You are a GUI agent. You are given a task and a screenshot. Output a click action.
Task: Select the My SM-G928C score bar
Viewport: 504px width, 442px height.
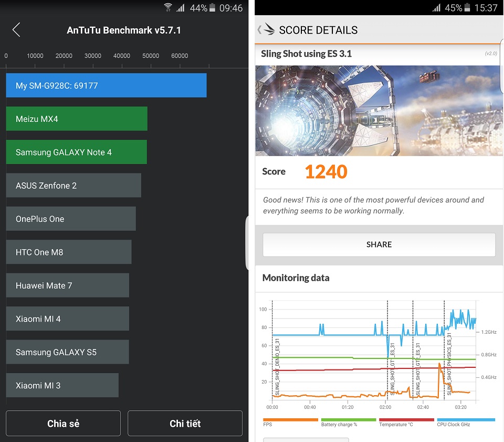106,85
